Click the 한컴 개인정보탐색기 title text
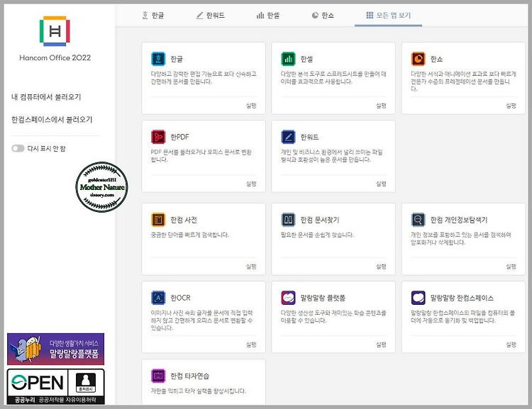The image size is (532, 409). pos(459,220)
